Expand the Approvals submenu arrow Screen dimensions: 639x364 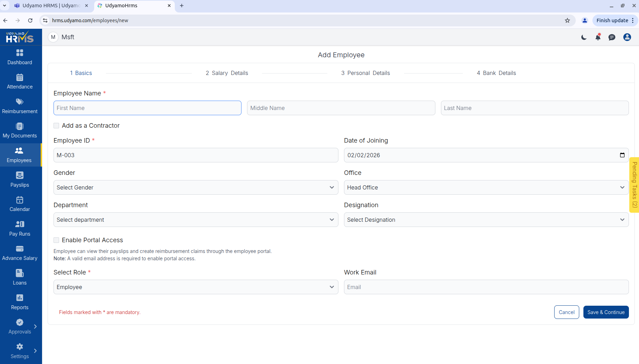(35, 327)
